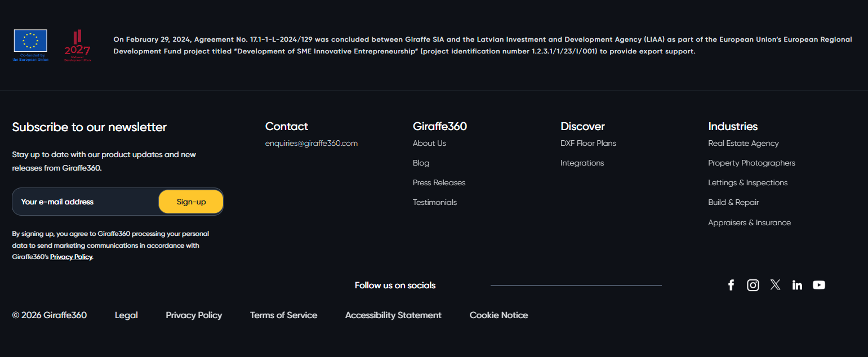
Task: View the Cookie Notice
Action: pos(498,315)
